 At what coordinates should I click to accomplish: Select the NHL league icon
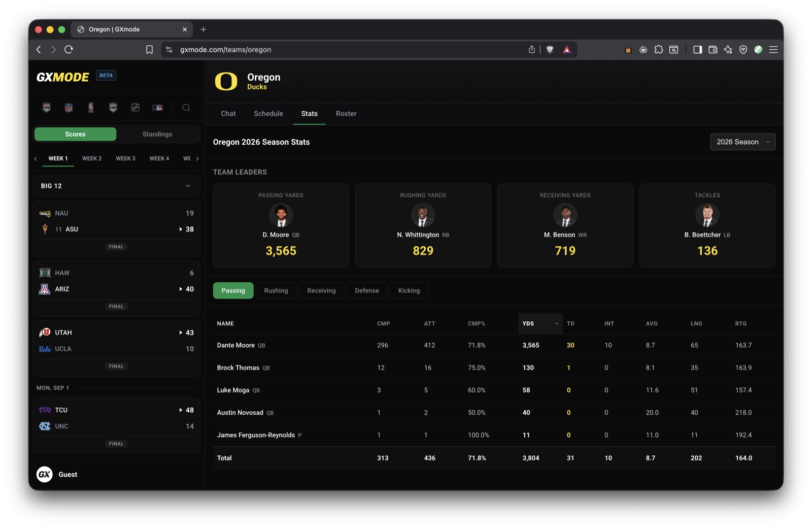135,108
